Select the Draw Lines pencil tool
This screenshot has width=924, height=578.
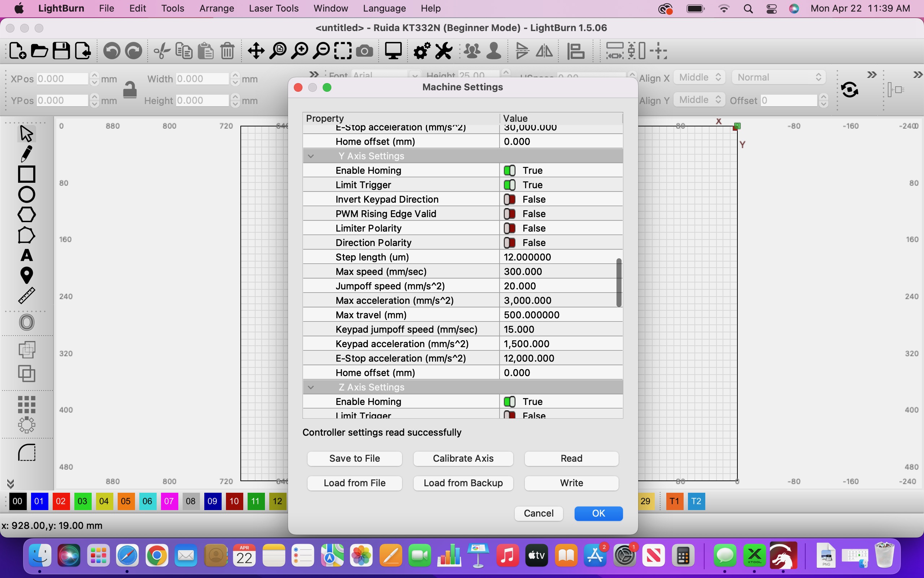click(x=26, y=154)
